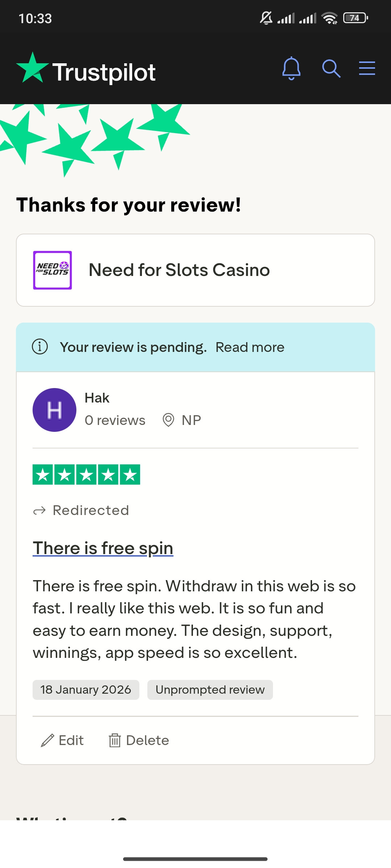Image resolution: width=391 pixels, height=868 pixels.
Task: Tap the Redirected arrow icon
Action: 39,511
